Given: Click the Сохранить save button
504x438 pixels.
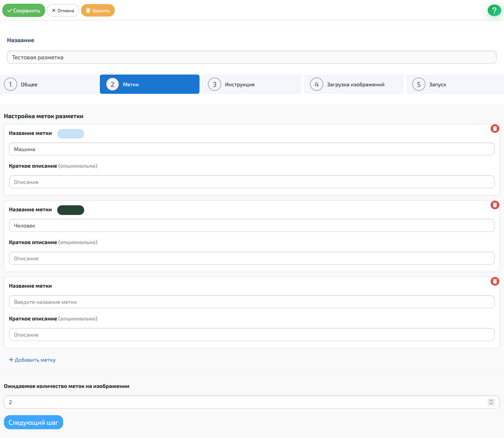Looking at the screenshot, I should coord(24,10).
